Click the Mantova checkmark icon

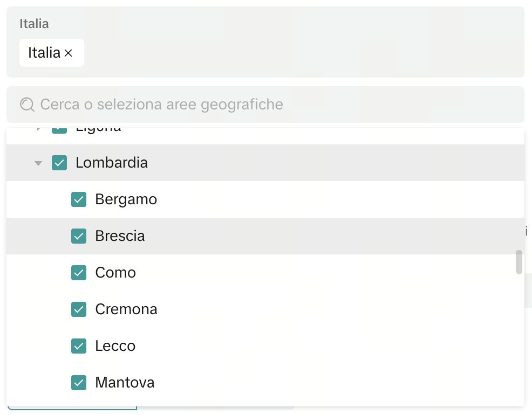pyautogui.click(x=79, y=382)
